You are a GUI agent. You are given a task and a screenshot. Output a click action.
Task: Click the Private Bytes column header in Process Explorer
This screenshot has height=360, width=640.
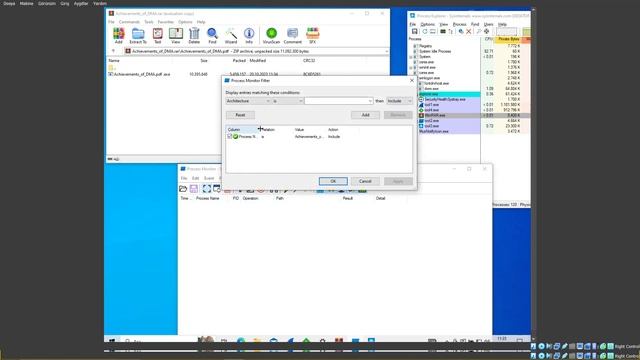[508, 39]
